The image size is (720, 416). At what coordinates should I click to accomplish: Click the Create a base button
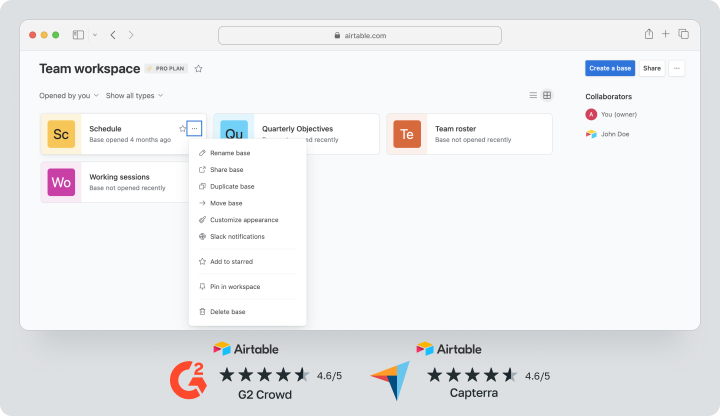tap(610, 68)
